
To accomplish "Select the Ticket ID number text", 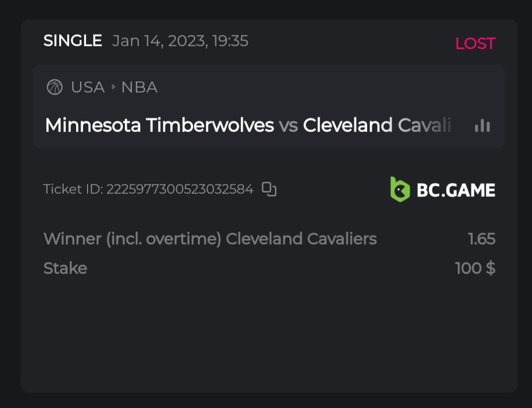I will [x=179, y=189].
